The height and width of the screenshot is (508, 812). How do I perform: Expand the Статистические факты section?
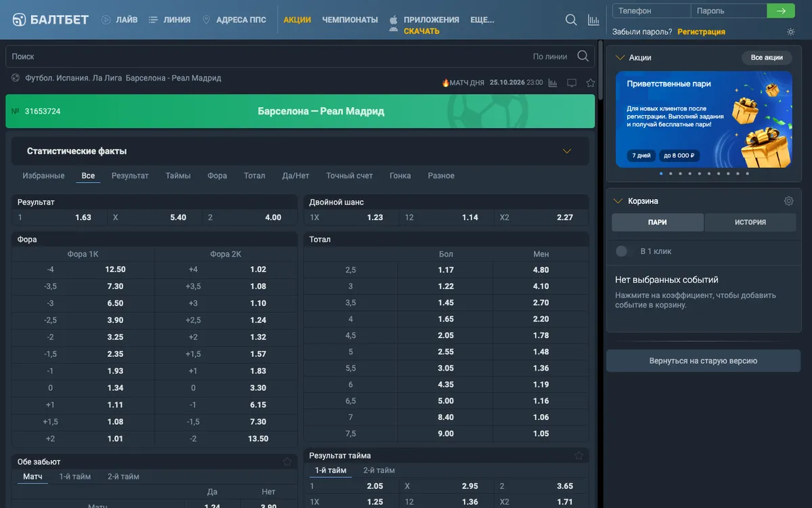[x=567, y=151]
